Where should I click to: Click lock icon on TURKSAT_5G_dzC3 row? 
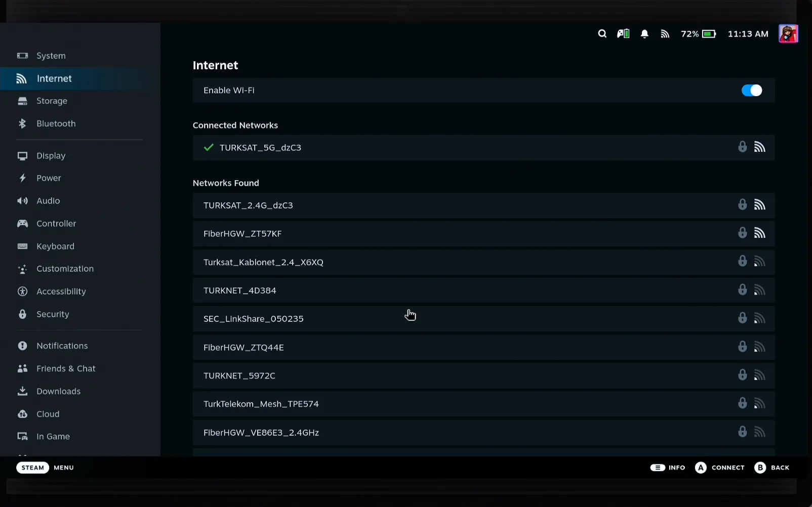(742, 147)
